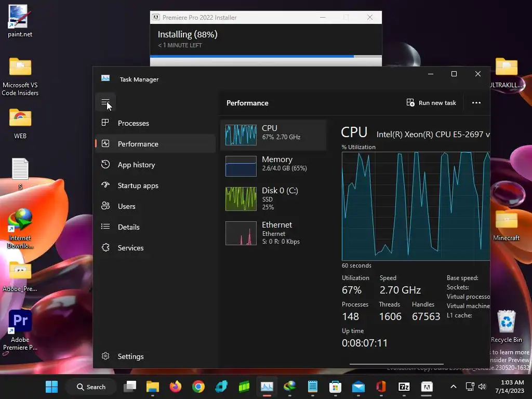Select the Minecraft desktop folder
The image size is (532, 399).
tap(506, 225)
